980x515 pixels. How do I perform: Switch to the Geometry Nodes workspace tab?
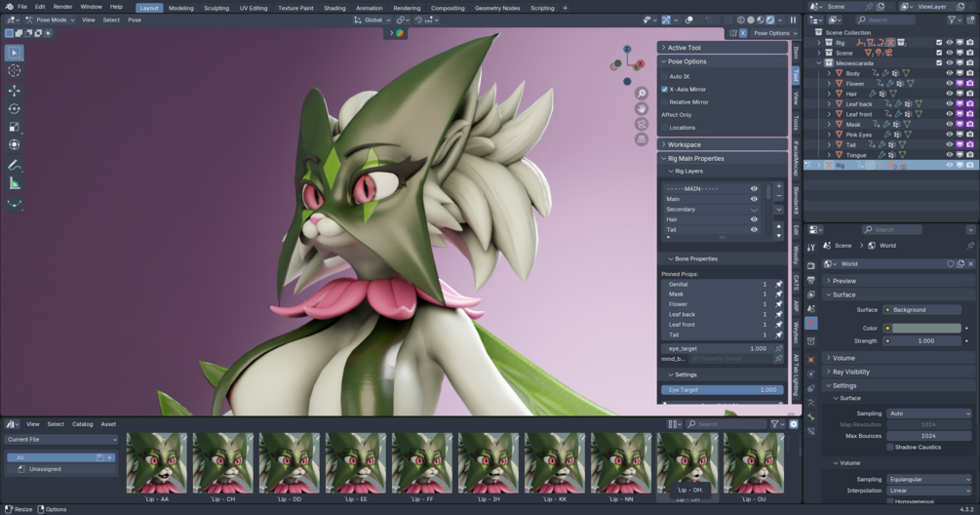497,8
